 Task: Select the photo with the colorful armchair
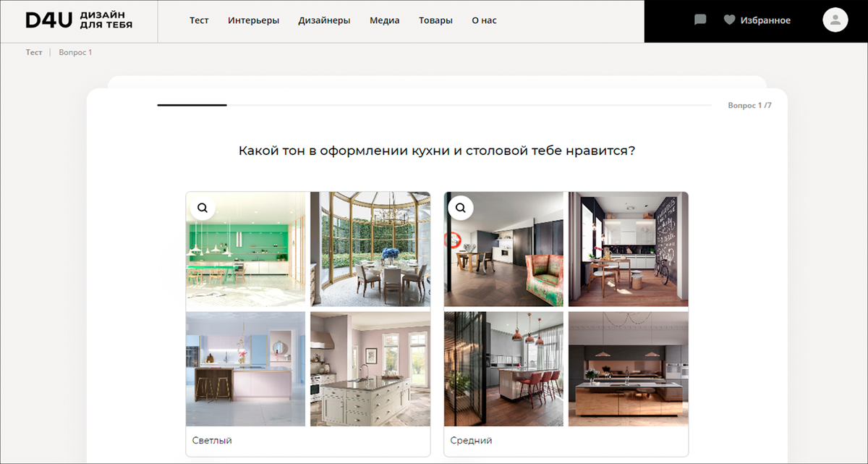[x=503, y=249]
